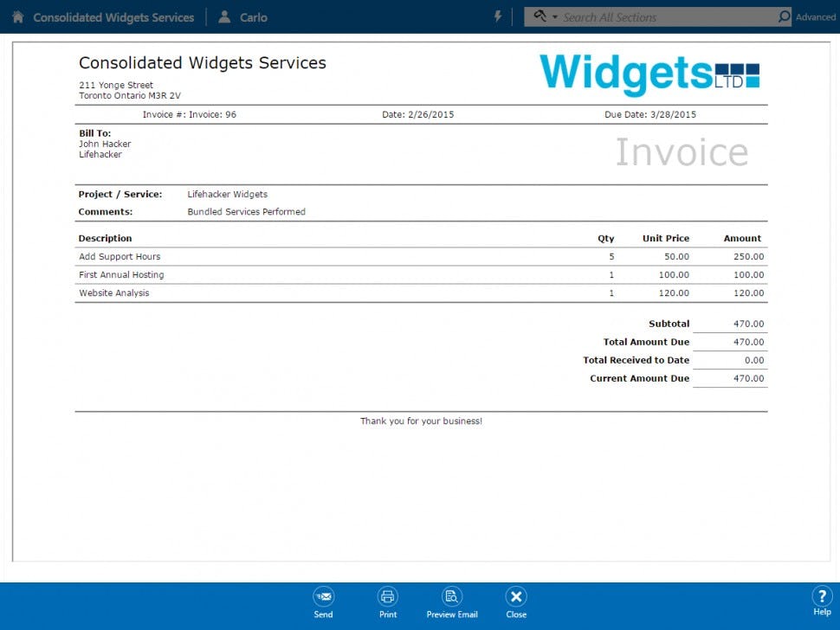Click the Total Amount Due 470.00 value
Image resolution: width=840 pixels, height=630 pixels.
tap(748, 342)
